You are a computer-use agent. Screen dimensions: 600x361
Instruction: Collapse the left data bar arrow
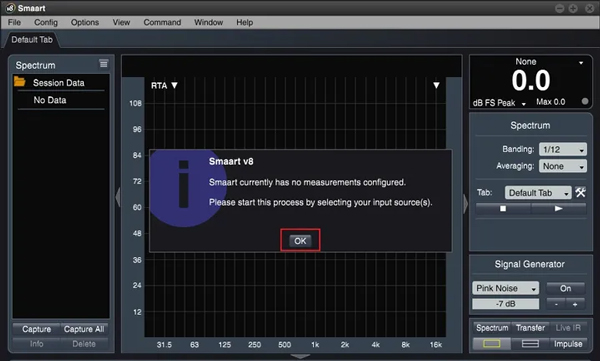118,196
